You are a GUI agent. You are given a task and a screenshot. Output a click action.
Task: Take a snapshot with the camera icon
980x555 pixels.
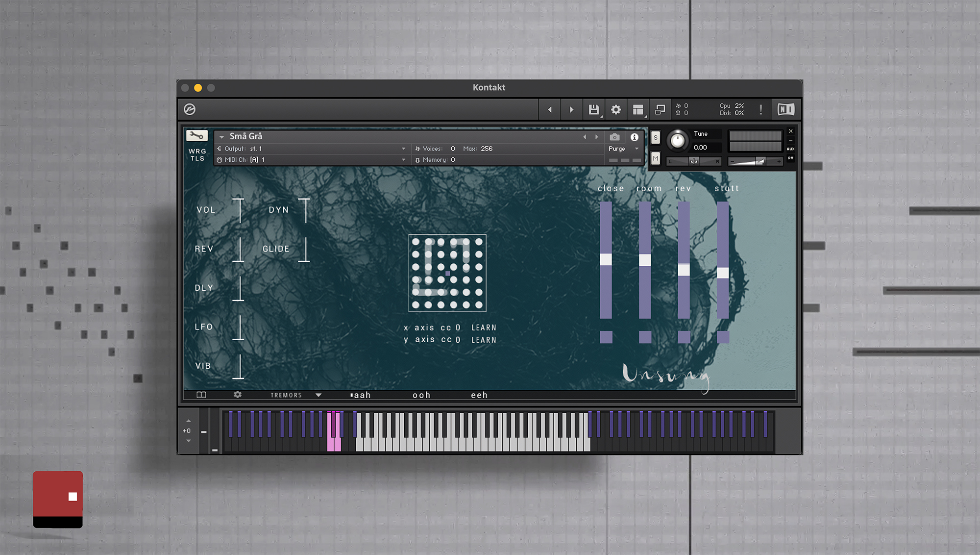point(615,137)
